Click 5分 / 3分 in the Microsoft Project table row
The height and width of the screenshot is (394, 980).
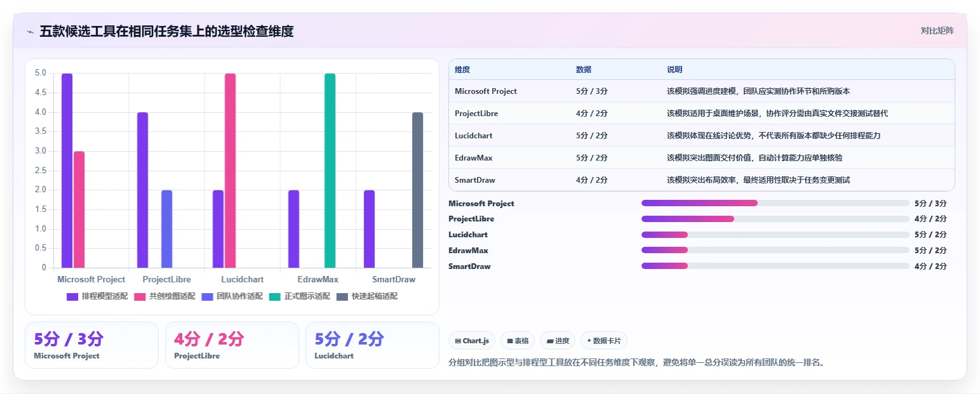(592, 91)
